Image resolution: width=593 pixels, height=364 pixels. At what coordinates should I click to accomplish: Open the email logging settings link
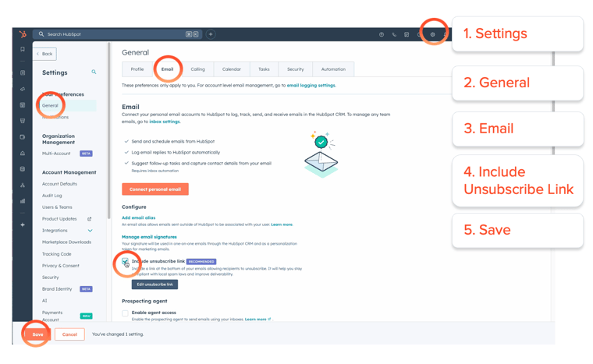pos(311,86)
